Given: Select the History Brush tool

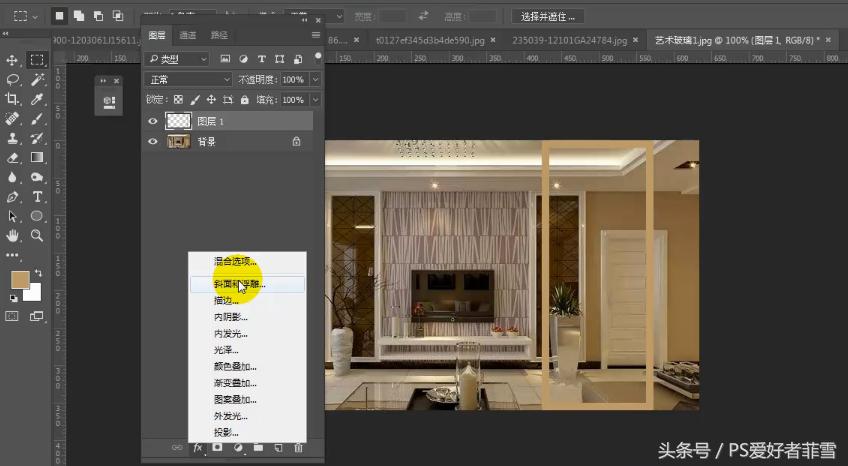Looking at the screenshot, I should pos(37,138).
